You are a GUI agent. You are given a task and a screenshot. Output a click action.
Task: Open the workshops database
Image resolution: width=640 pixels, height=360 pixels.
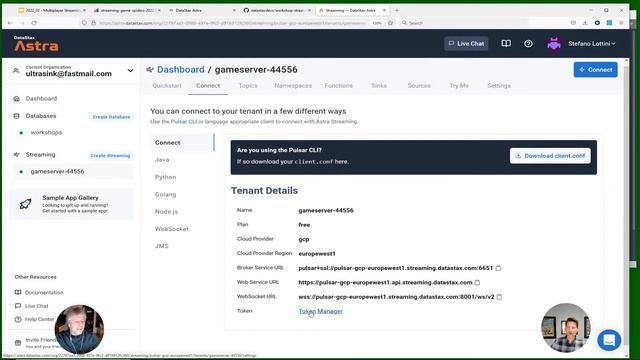click(46, 132)
